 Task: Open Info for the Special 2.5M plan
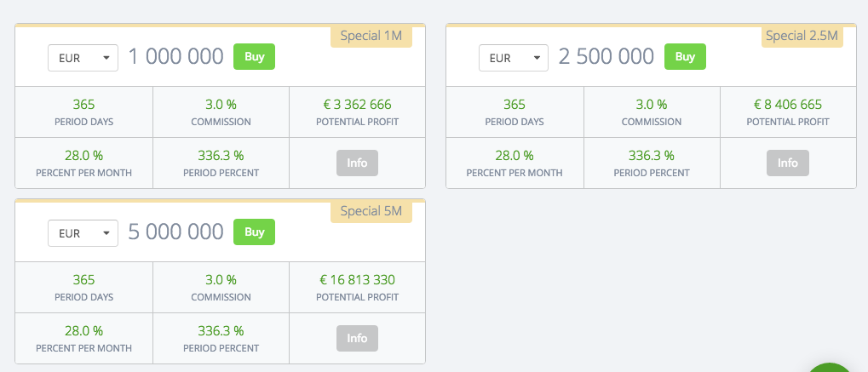788,163
